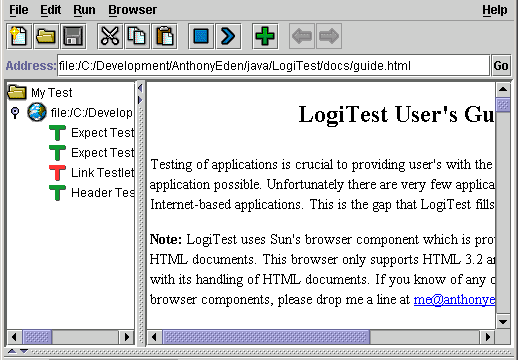
Task: Save using the floppy disk icon
Action: [x=73, y=36]
